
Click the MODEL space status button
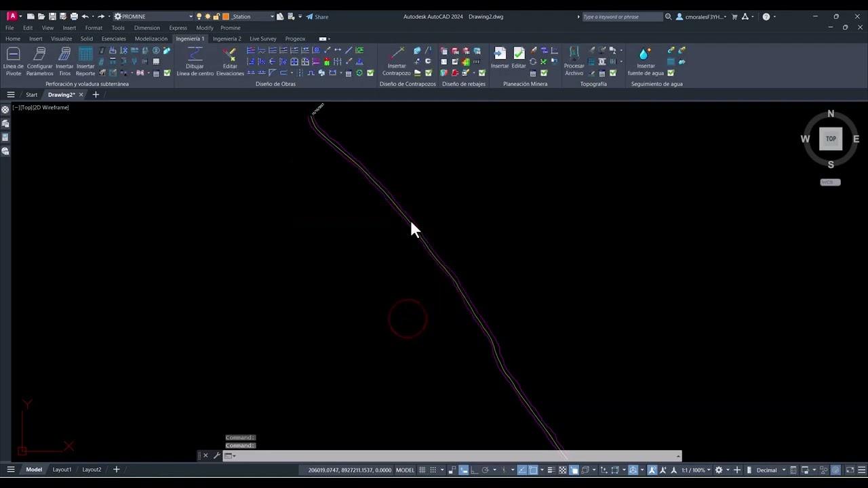[x=405, y=470]
